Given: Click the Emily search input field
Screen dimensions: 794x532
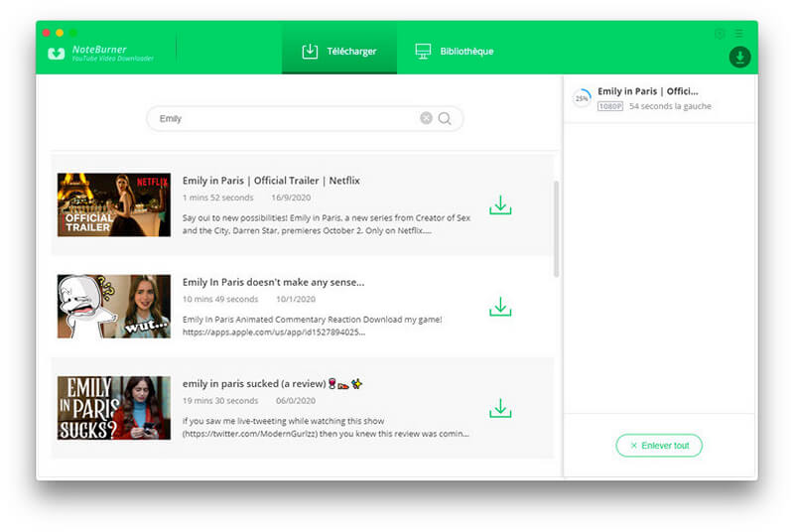Looking at the screenshot, I should click(305, 118).
